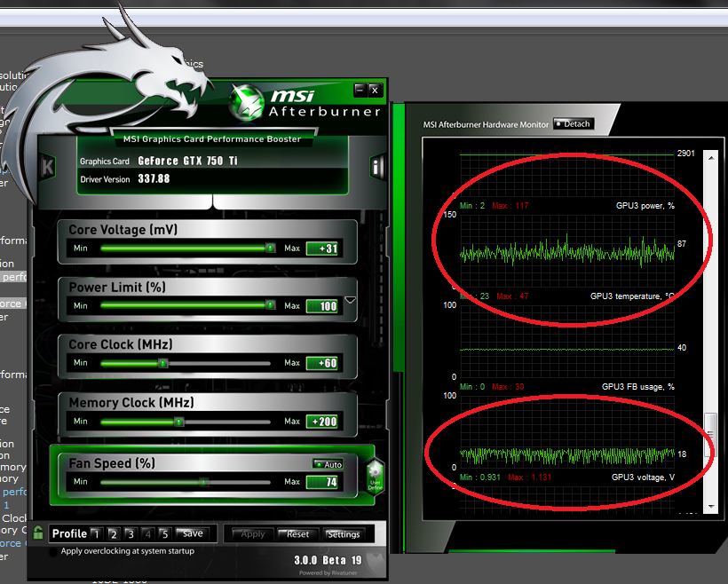
Task: Click the Core Voltage slider handle
Action: [270, 249]
